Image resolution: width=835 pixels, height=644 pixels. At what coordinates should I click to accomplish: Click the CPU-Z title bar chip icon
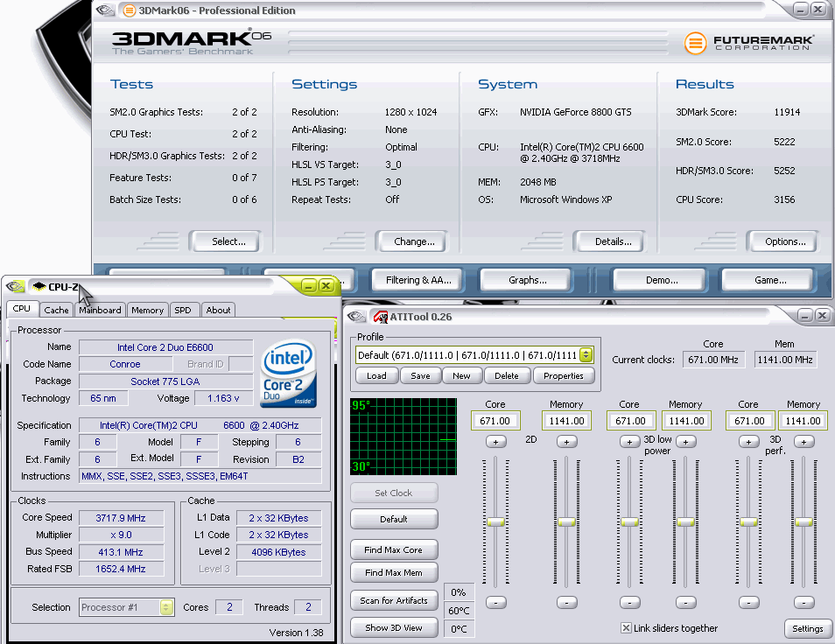tap(39, 286)
